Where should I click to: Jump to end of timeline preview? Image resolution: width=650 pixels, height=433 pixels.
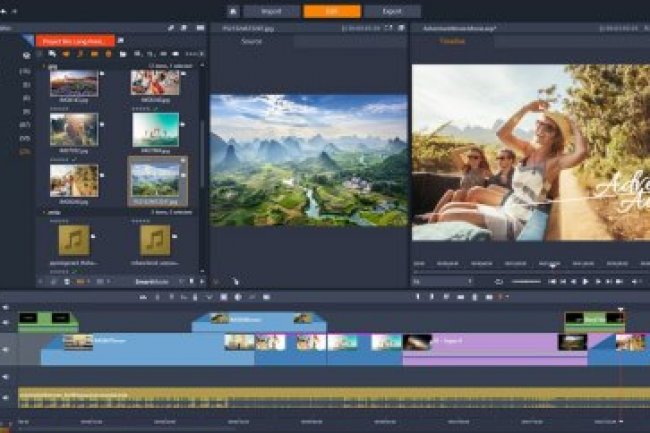(x=619, y=282)
